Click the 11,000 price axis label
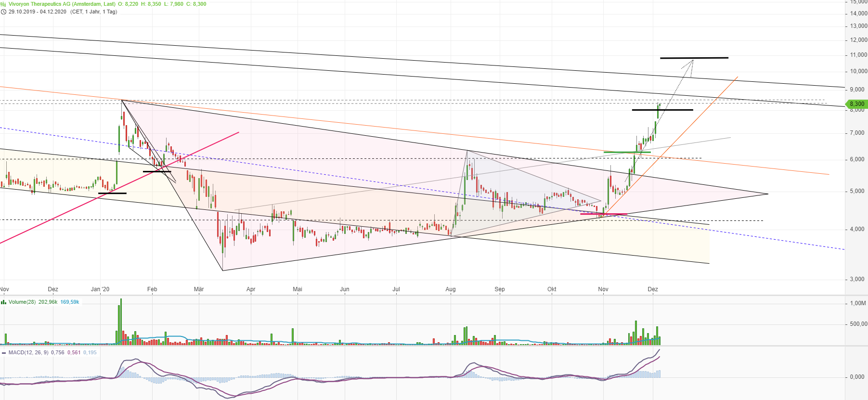868x400 pixels. [x=859, y=55]
